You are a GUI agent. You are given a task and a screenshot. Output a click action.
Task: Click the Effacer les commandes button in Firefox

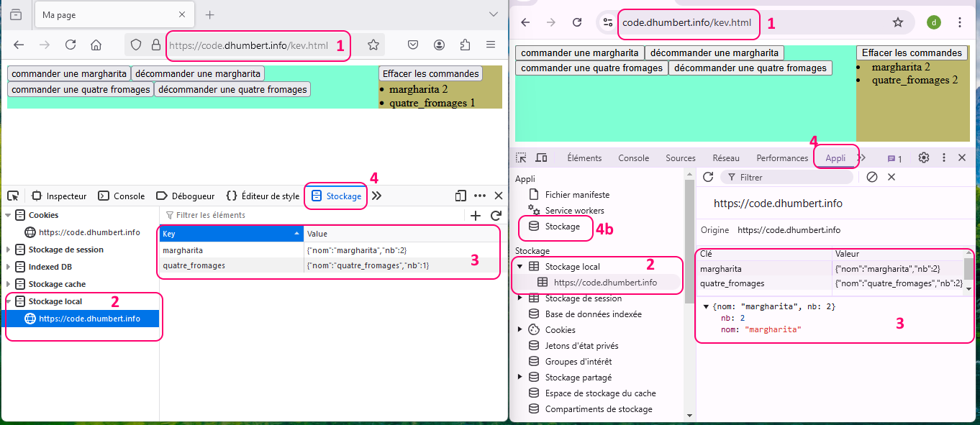430,73
